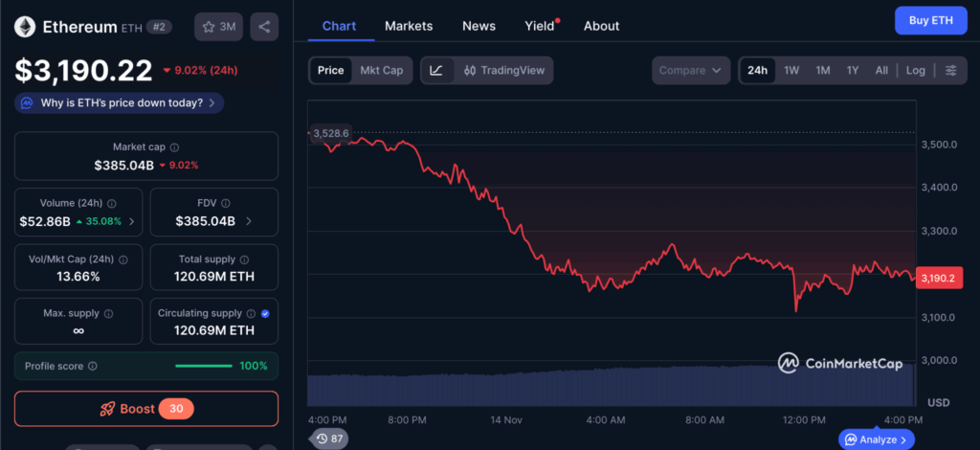
Task: Click the Max. supply info icon
Action: 107,313
